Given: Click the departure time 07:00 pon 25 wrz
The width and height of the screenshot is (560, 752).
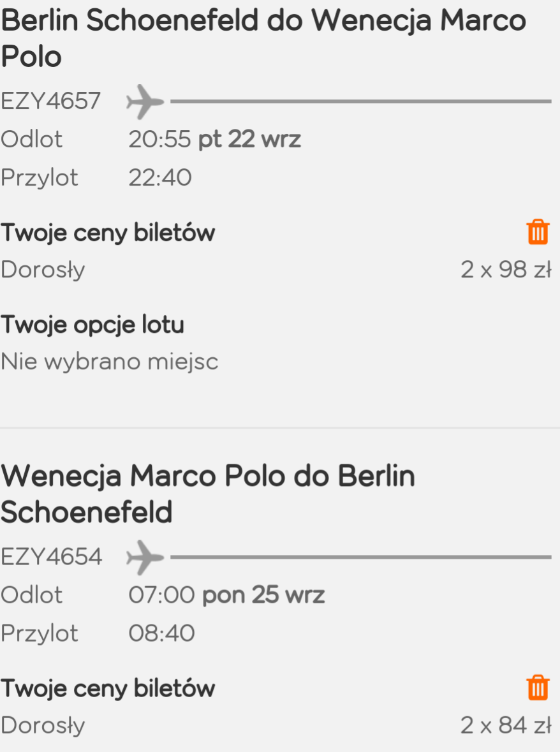Looking at the screenshot, I should 227,595.
